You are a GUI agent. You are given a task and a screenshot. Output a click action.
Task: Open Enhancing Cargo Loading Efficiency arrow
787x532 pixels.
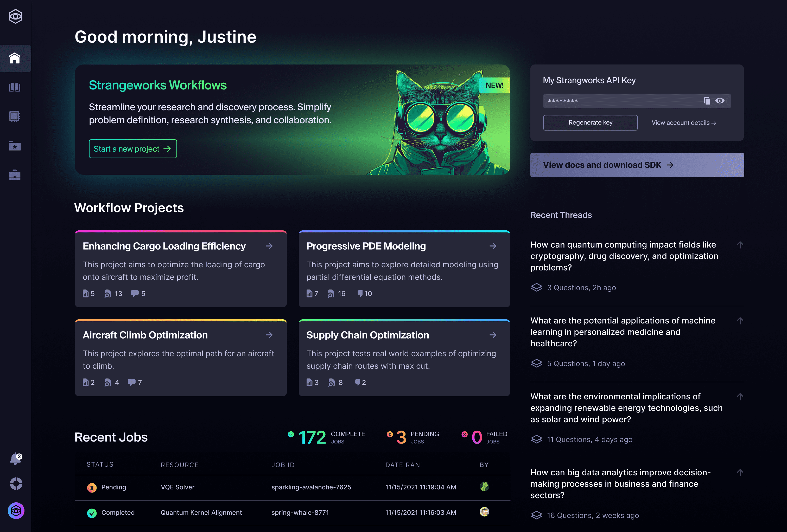(x=269, y=246)
